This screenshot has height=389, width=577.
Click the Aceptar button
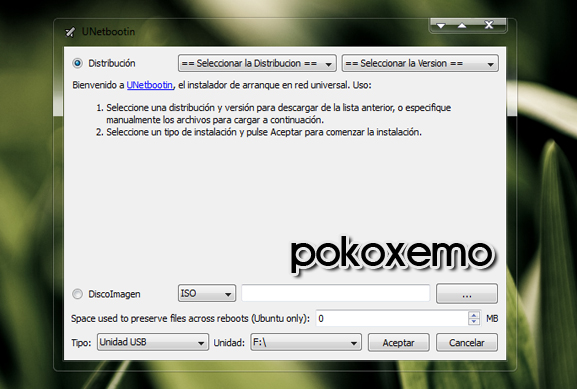coord(399,343)
